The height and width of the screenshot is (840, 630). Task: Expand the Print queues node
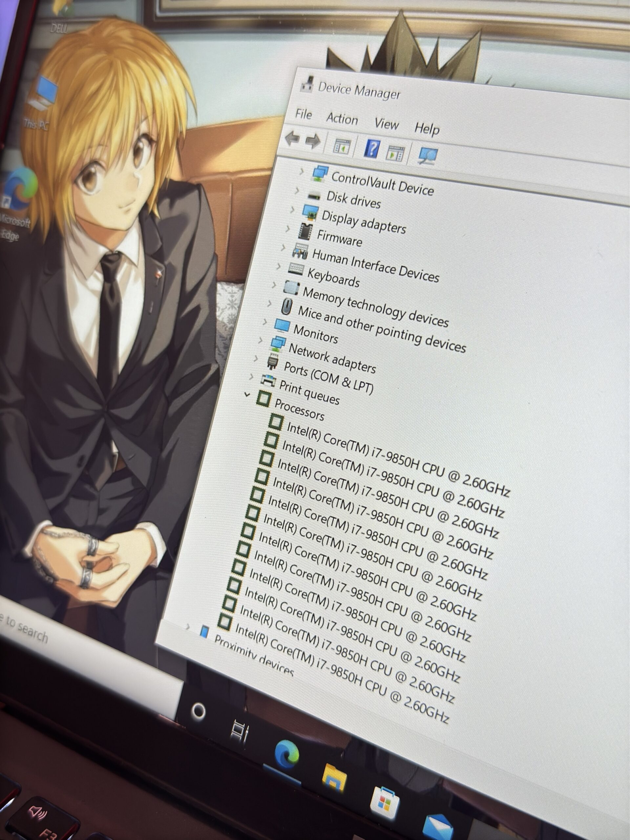tap(251, 377)
